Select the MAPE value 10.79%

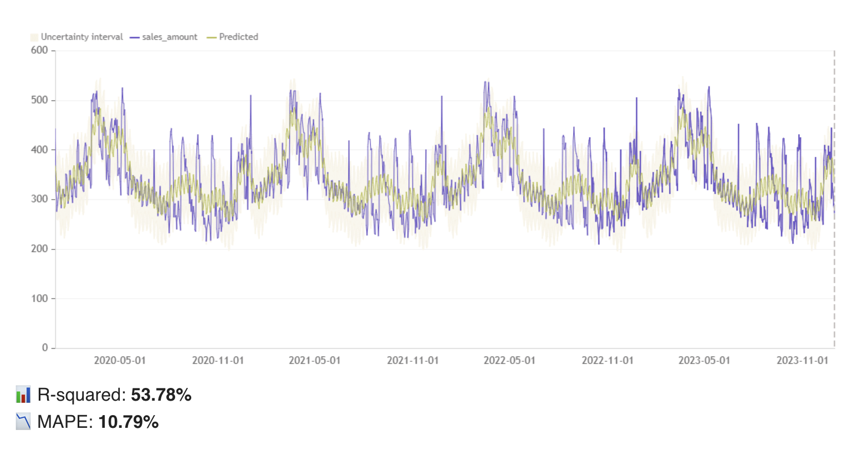129,422
